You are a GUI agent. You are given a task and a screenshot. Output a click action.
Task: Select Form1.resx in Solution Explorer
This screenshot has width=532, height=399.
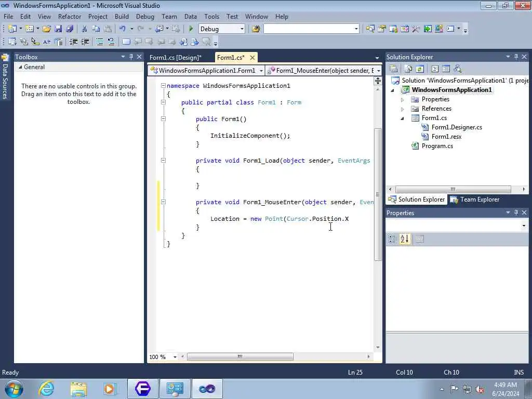(446, 137)
